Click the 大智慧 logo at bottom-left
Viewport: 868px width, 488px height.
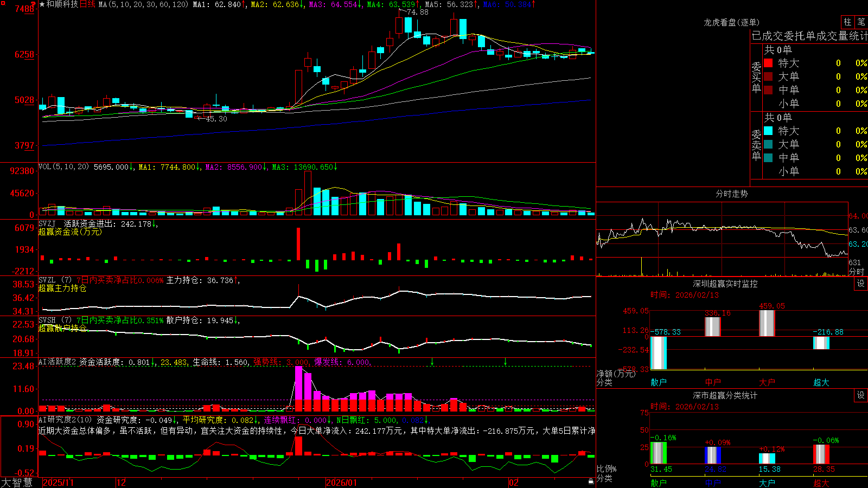(x=17, y=482)
